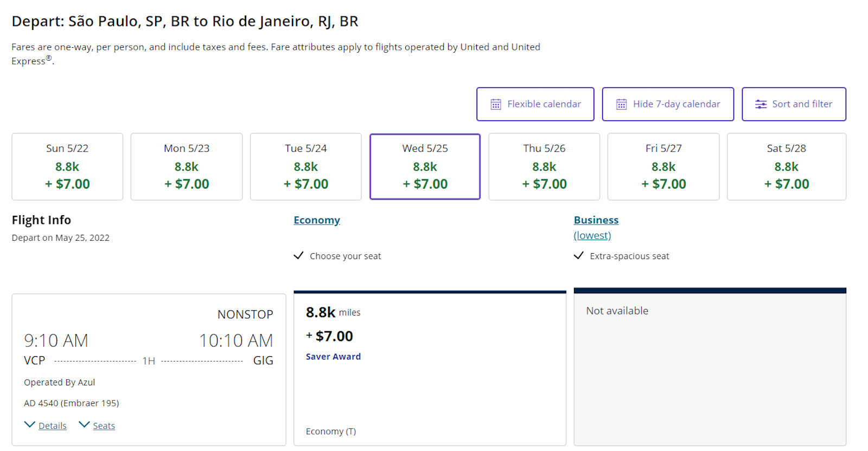Open the Economy column link
This screenshot has height=451, width=868.
(317, 220)
